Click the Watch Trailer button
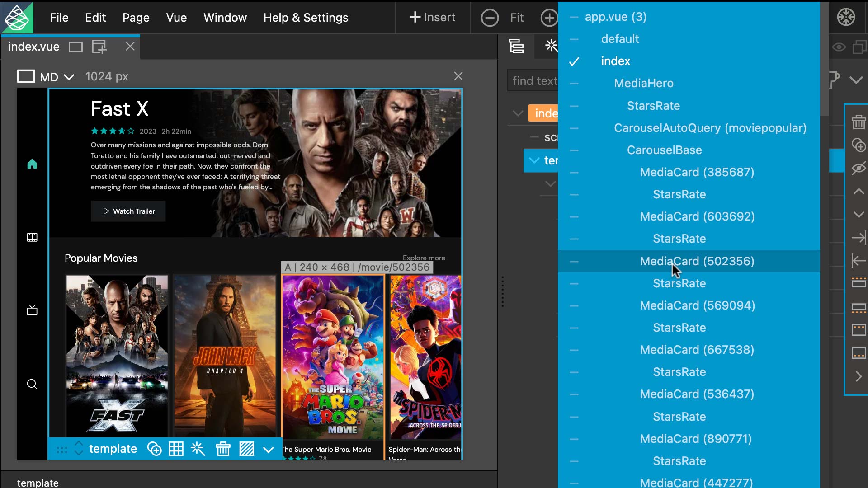 tap(128, 211)
